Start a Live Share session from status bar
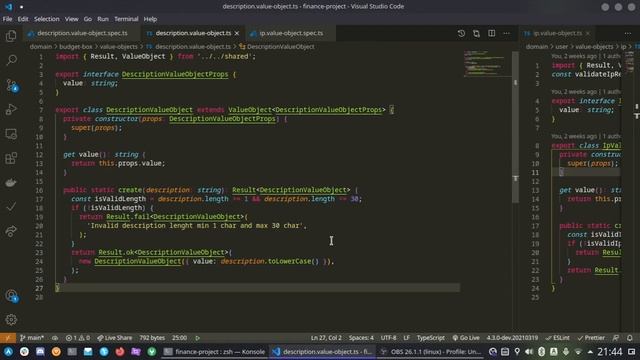Screen dimensions: 640x360 click(115, 338)
